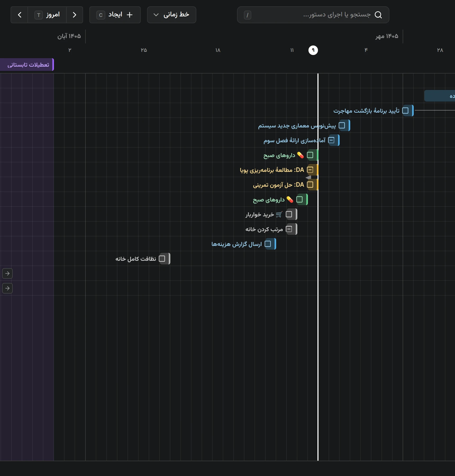Click the plus icon in ایجاد button
Screen dimensions: 455x476
click(x=130, y=15)
